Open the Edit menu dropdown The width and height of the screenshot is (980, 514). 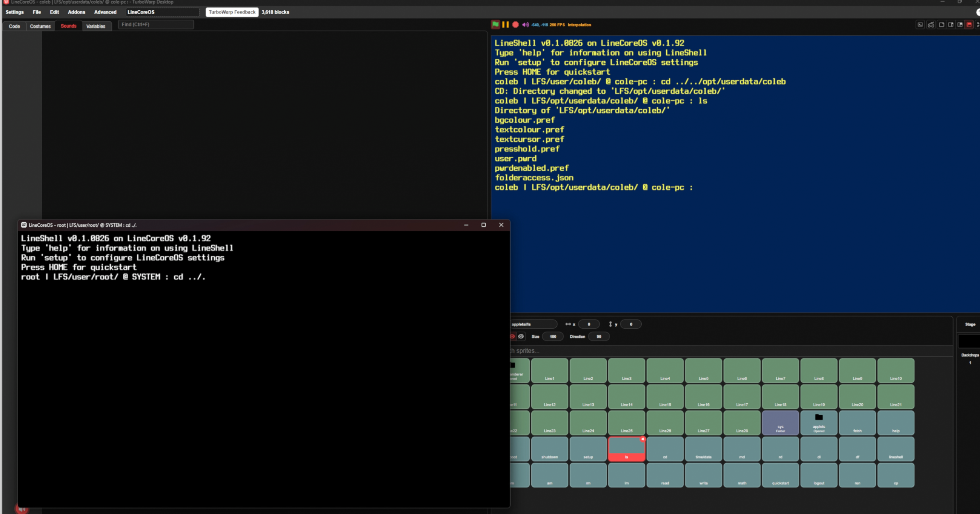tap(54, 12)
